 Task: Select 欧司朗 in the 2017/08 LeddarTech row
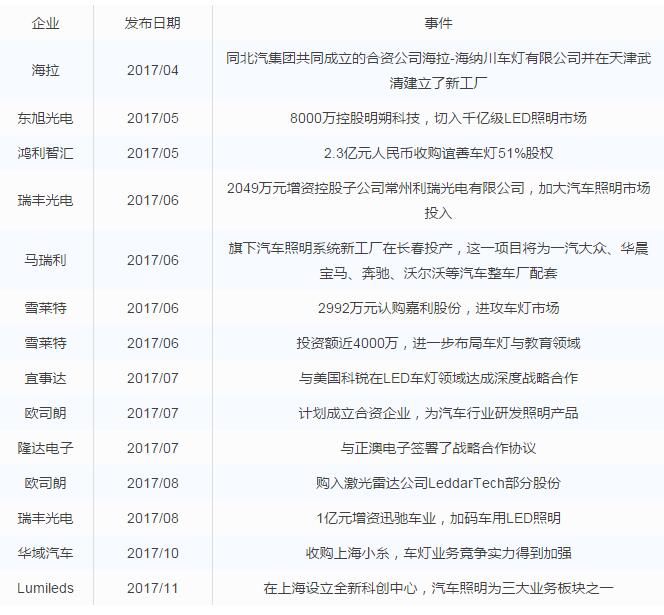point(45,483)
